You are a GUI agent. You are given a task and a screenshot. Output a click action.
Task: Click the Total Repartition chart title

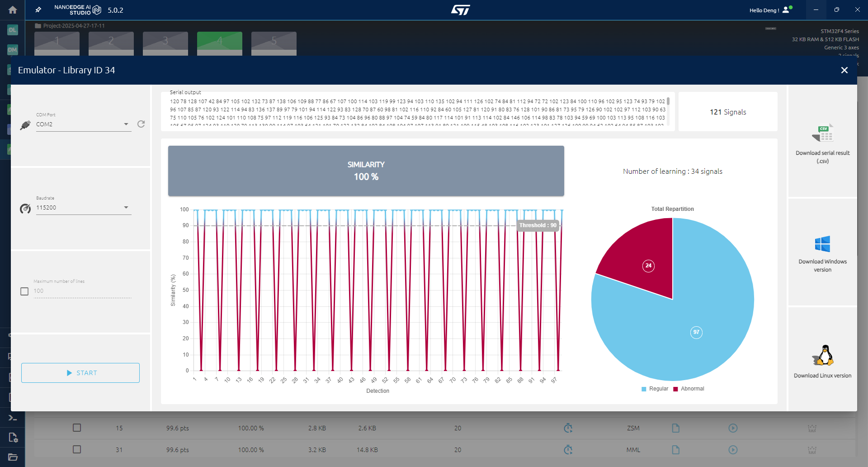click(x=672, y=209)
